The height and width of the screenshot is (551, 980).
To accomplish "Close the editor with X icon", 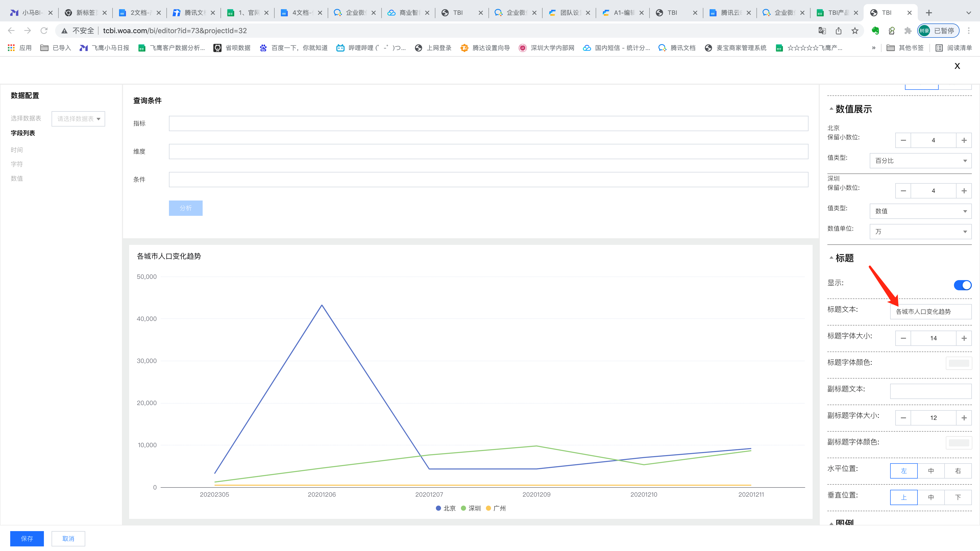I will 957,66.
